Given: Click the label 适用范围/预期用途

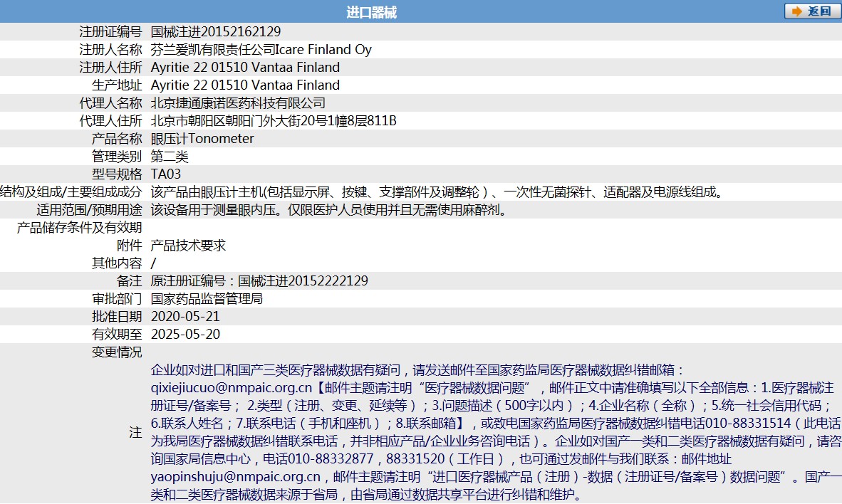Looking at the screenshot, I should pos(89,209).
